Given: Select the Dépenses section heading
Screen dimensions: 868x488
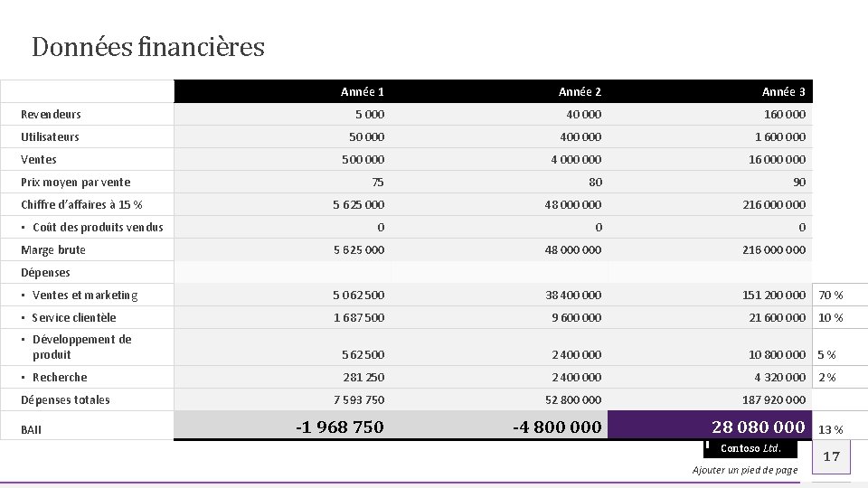Looking at the screenshot, I should 45,272.
